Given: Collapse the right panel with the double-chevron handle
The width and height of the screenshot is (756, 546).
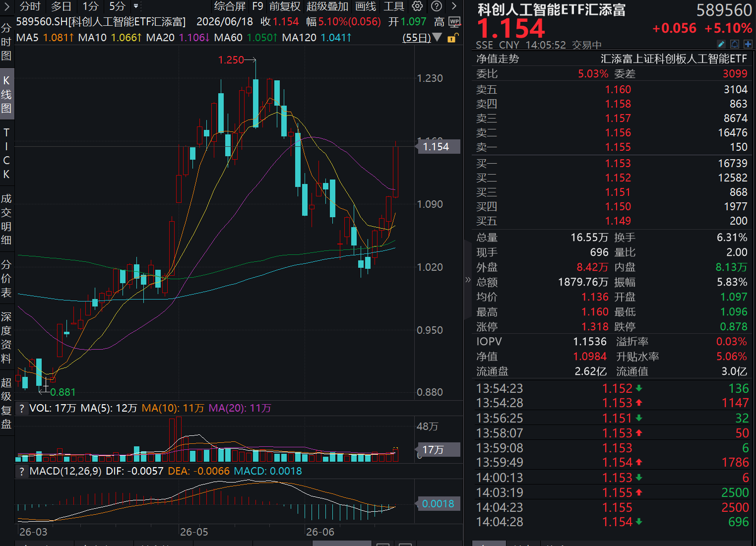Looking at the screenshot, I should pos(467,279).
